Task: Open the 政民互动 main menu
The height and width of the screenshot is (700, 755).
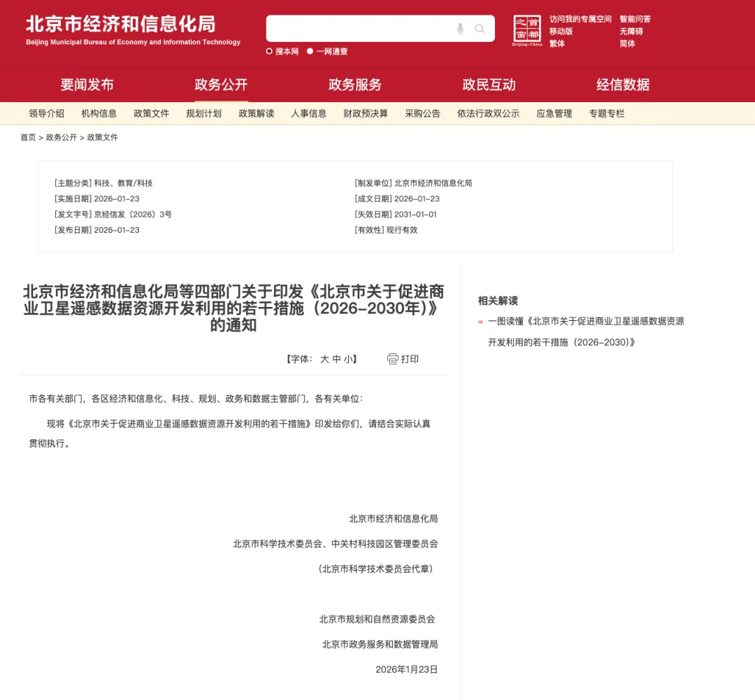Action: 489,85
